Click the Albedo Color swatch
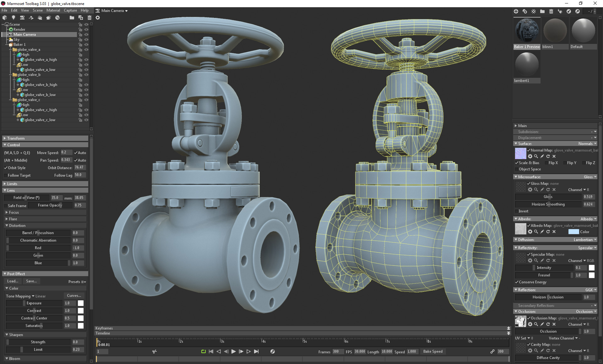The image size is (603, 364). point(573,232)
